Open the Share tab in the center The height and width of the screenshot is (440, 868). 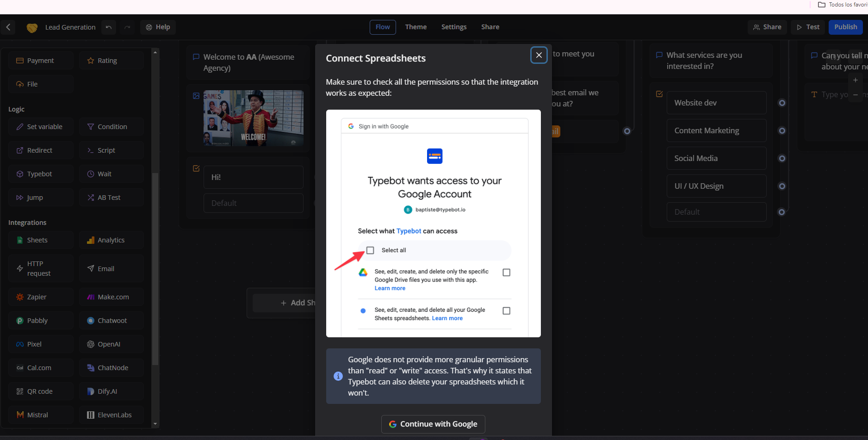pyautogui.click(x=490, y=27)
